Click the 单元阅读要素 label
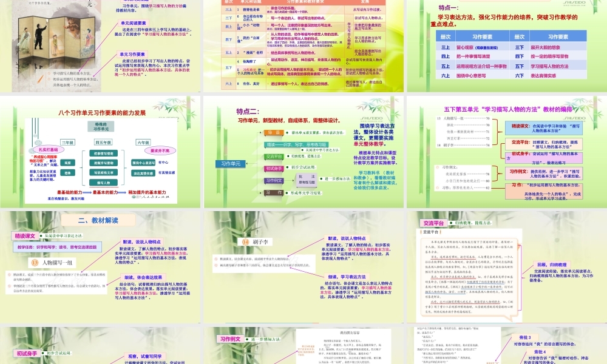Viewport: 607px width, 364px height. point(133,23)
